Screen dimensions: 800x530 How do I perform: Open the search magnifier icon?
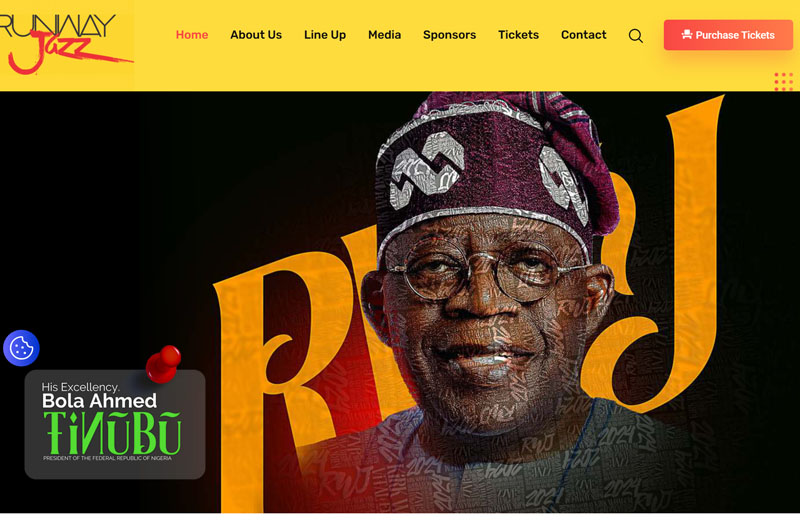coord(635,36)
